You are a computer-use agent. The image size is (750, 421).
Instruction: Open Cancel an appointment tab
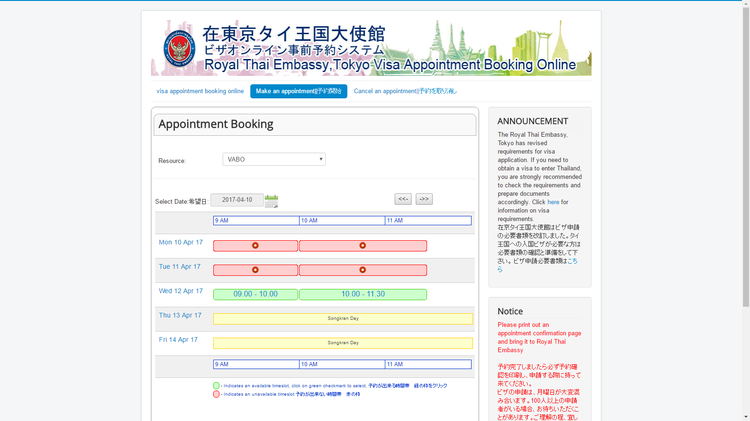(x=405, y=91)
